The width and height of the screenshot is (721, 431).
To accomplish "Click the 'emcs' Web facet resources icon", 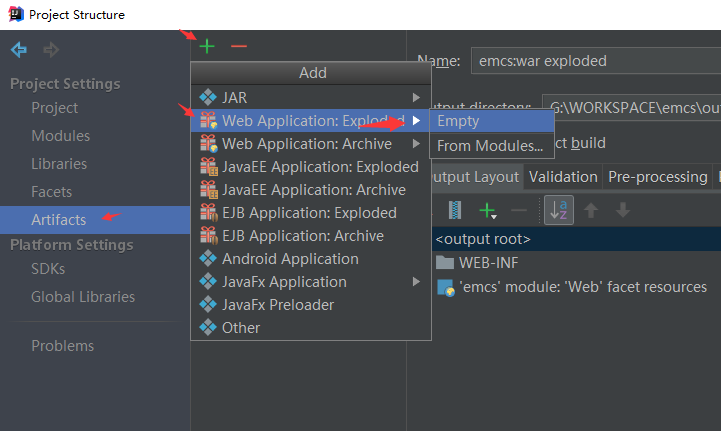I will pos(446,287).
